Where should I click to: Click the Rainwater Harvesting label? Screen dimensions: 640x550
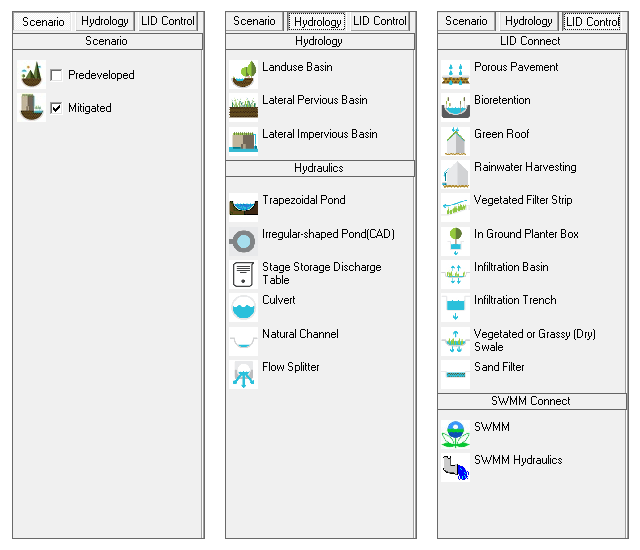(x=525, y=167)
